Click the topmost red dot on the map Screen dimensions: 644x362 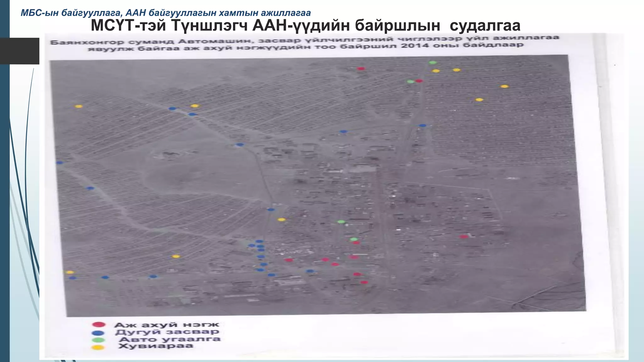[361, 69]
